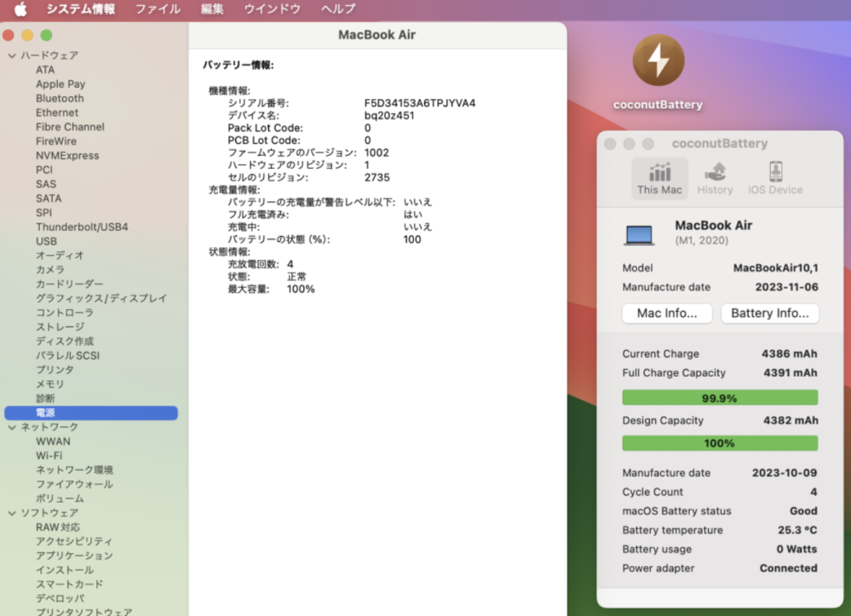Select アプリケーション in the sidebar
Image resolution: width=851 pixels, height=616 pixels.
[74, 556]
